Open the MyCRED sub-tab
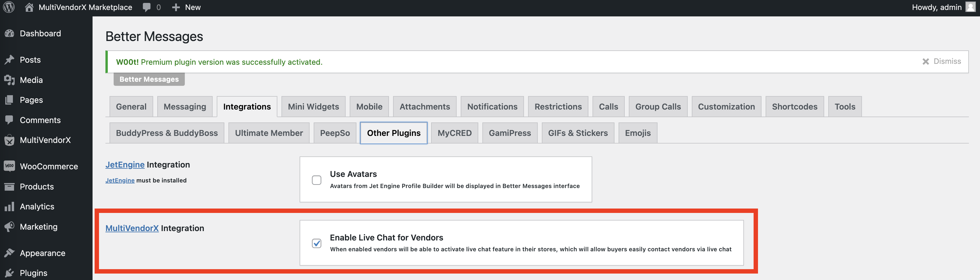 455,133
